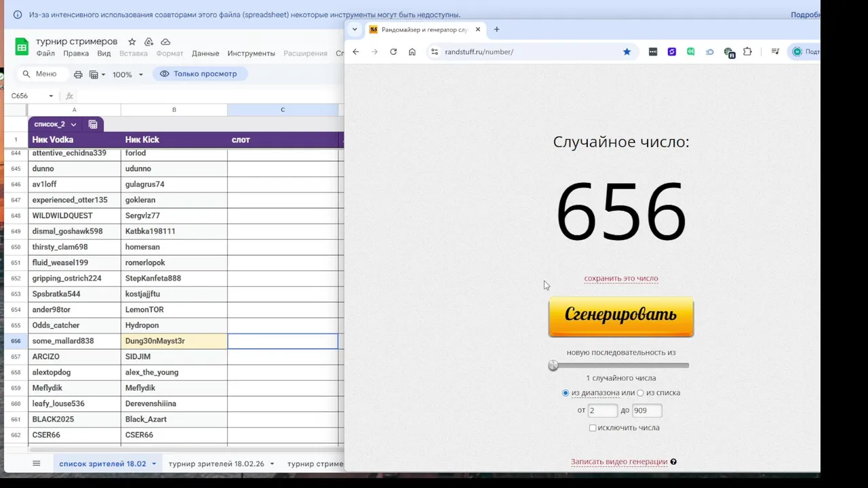Screen dimensions: 868x488
Task: Open the 'Записать видео генерации' link
Action: click(x=619, y=462)
